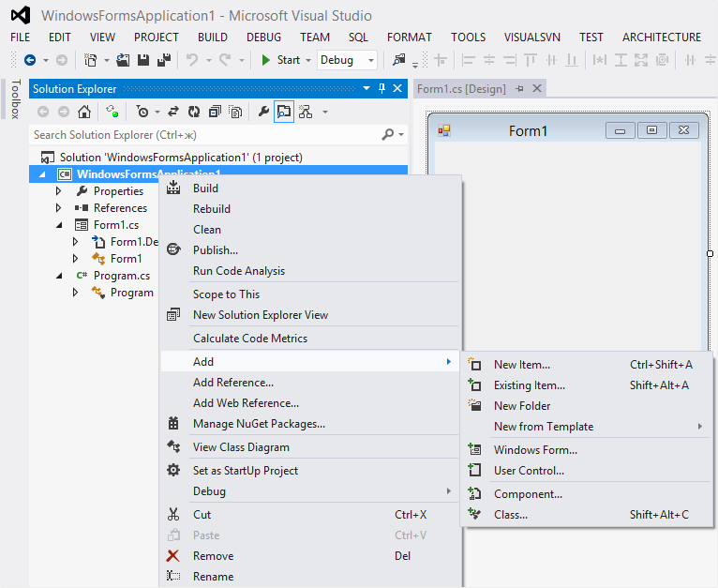Click the Refresh icon in Solution Explorer toolbar
This screenshot has height=588, width=718.
(x=194, y=112)
